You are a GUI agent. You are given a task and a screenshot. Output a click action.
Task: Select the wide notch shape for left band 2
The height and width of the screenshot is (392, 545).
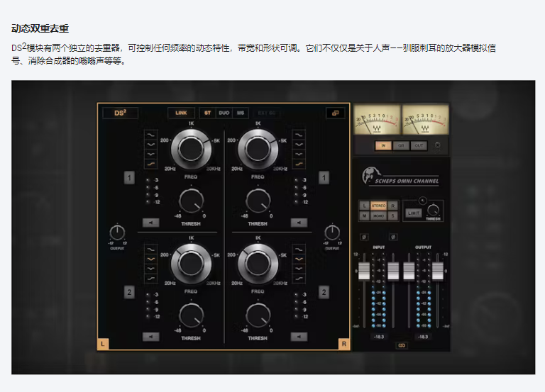(x=151, y=259)
